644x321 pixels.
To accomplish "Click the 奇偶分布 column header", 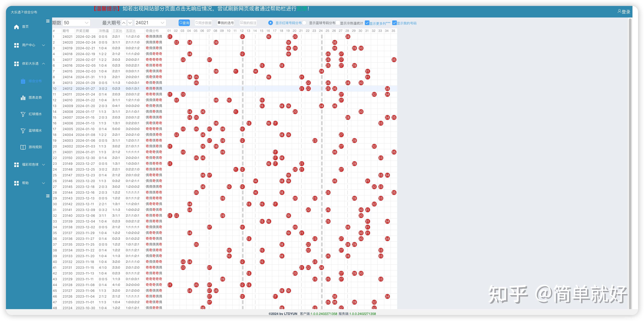I will click(152, 31).
